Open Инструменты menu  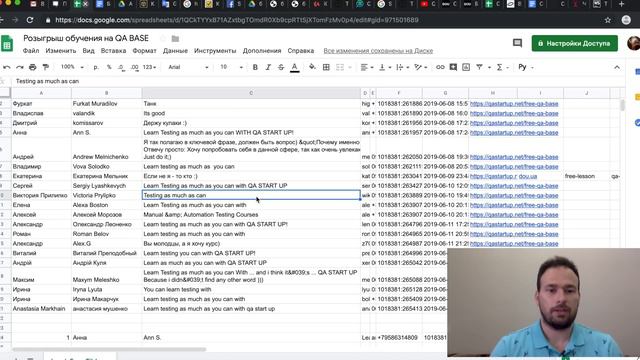click(215, 51)
